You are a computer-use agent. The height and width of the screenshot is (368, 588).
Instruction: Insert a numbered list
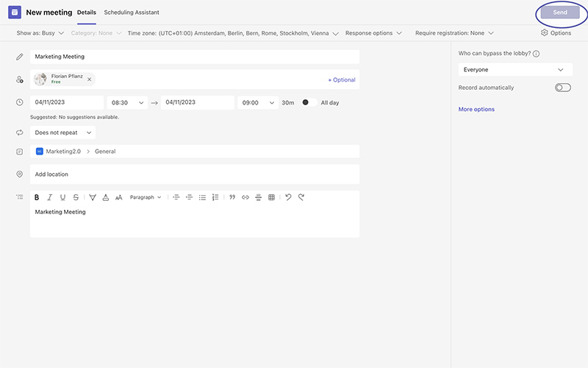click(215, 197)
